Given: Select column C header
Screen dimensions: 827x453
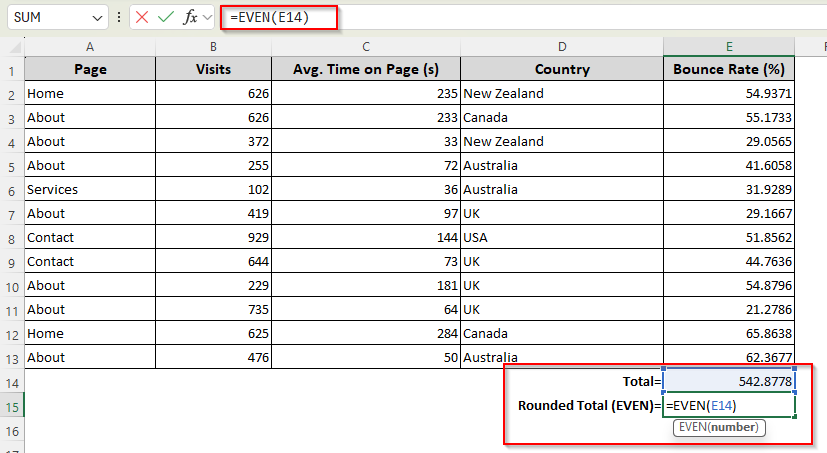Looking at the screenshot, I should (366, 47).
